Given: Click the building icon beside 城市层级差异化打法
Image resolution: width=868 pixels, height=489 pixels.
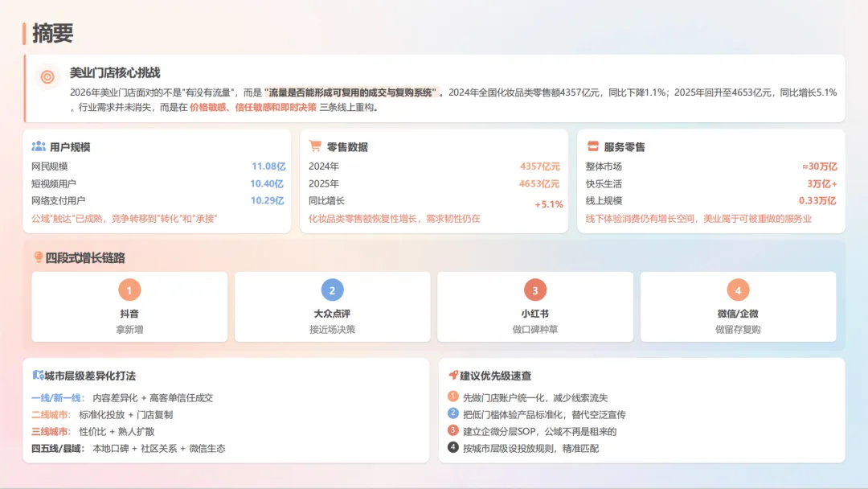Looking at the screenshot, I should click(36, 375).
